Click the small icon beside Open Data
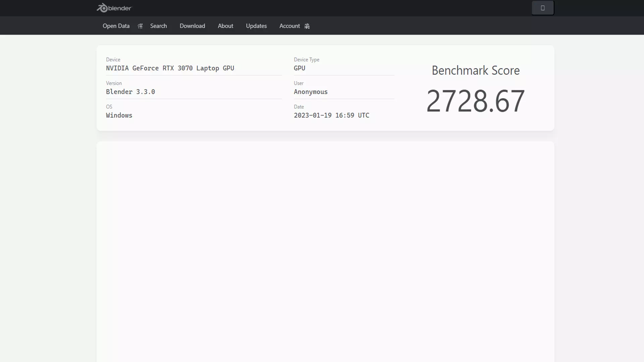 tap(140, 26)
